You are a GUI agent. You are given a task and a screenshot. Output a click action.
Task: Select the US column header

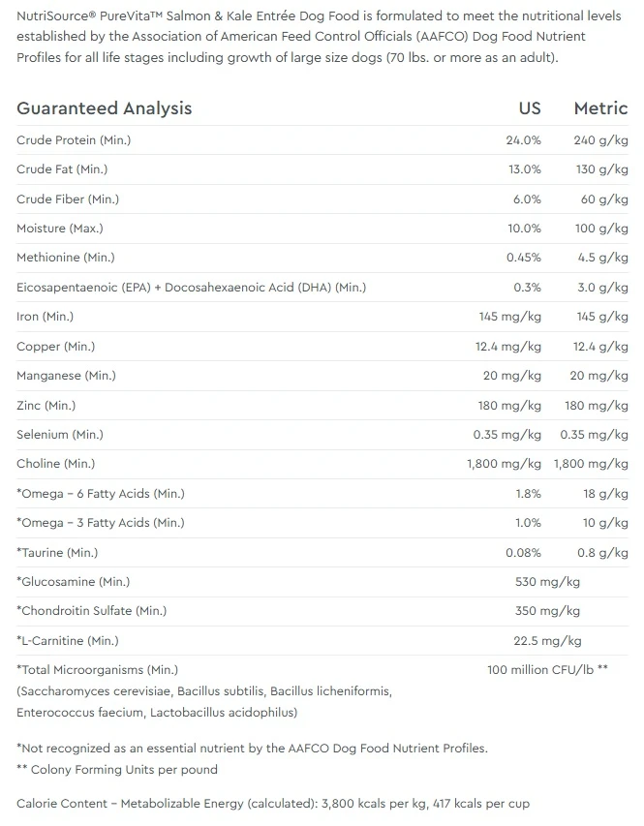coord(530,108)
